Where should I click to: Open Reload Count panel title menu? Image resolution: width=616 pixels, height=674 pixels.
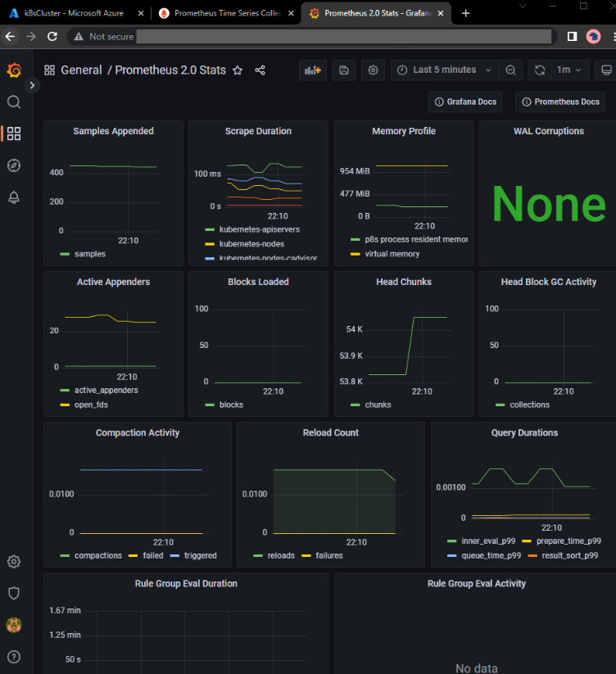tap(331, 433)
